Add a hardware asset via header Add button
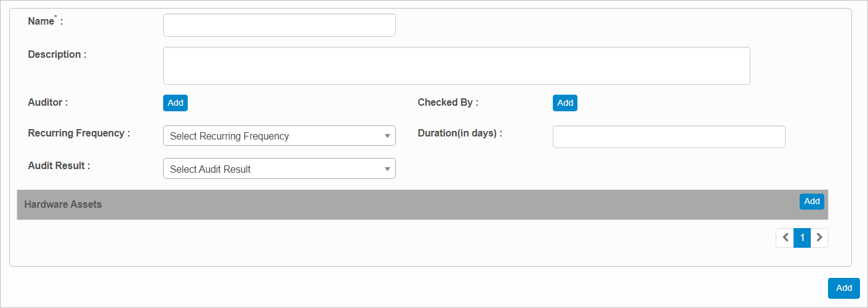 811,202
